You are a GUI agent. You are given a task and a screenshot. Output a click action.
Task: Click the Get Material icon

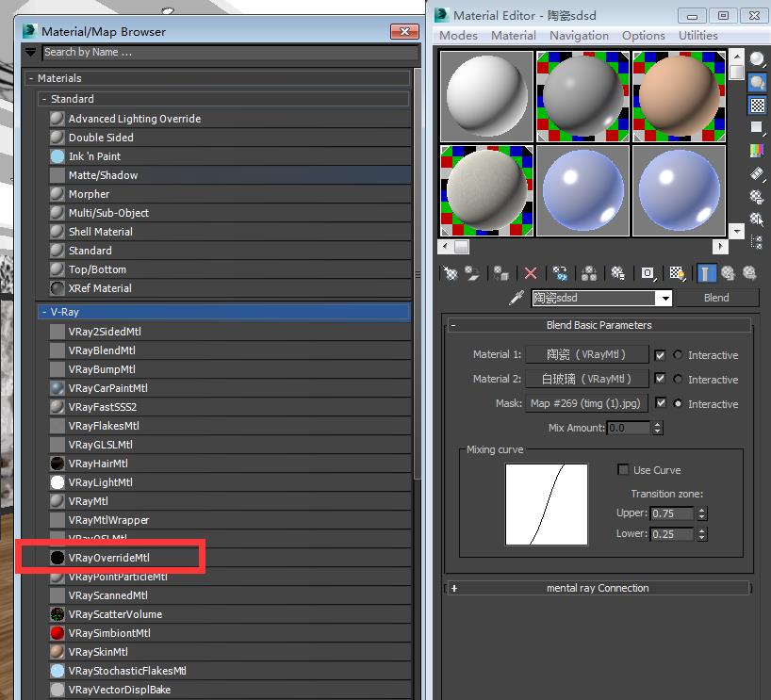coord(451,273)
